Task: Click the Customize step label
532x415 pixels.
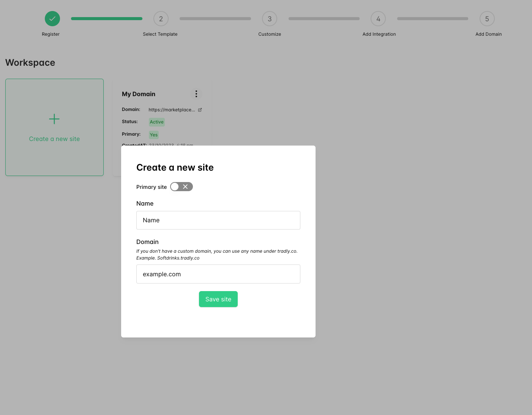Action: click(270, 34)
